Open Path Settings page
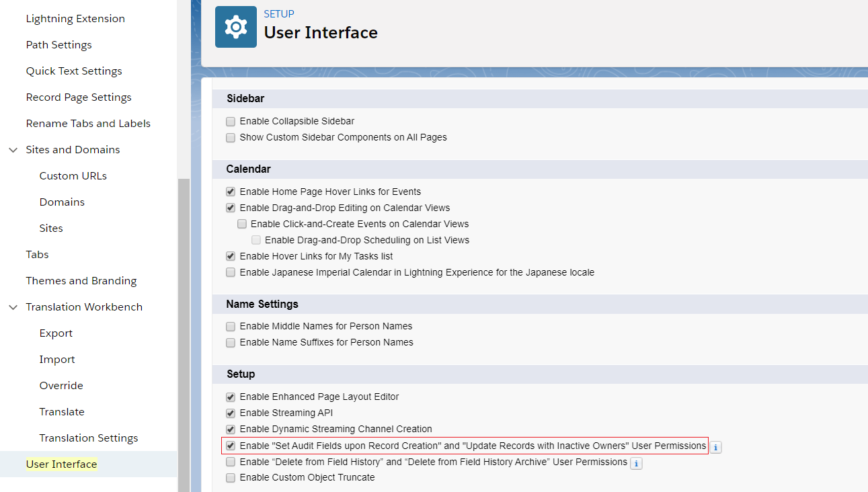Viewport: 868px width, 492px height. tap(58, 45)
